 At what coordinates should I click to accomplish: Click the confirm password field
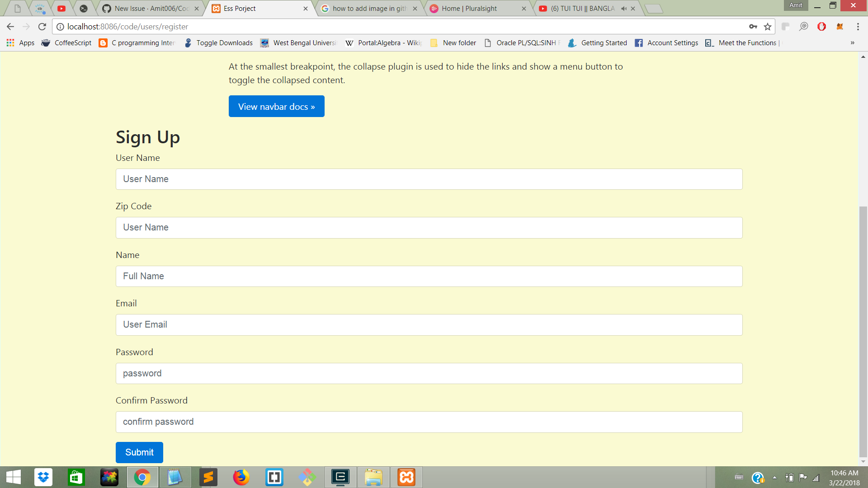point(429,422)
